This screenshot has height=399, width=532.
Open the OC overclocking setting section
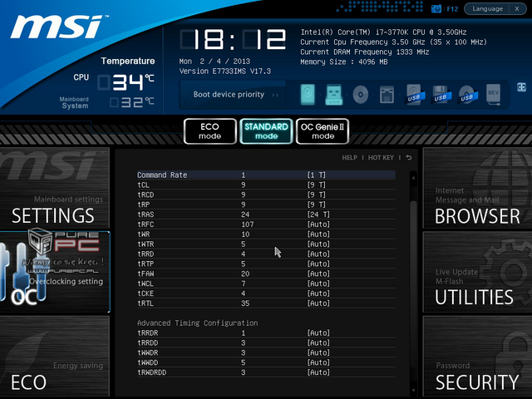(55, 272)
